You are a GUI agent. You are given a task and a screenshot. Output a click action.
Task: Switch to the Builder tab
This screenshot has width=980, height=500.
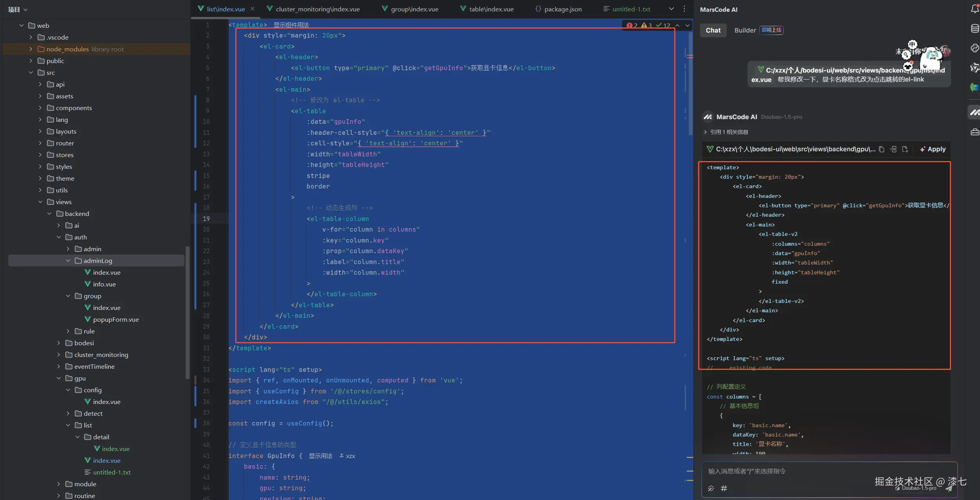[745, 30]
